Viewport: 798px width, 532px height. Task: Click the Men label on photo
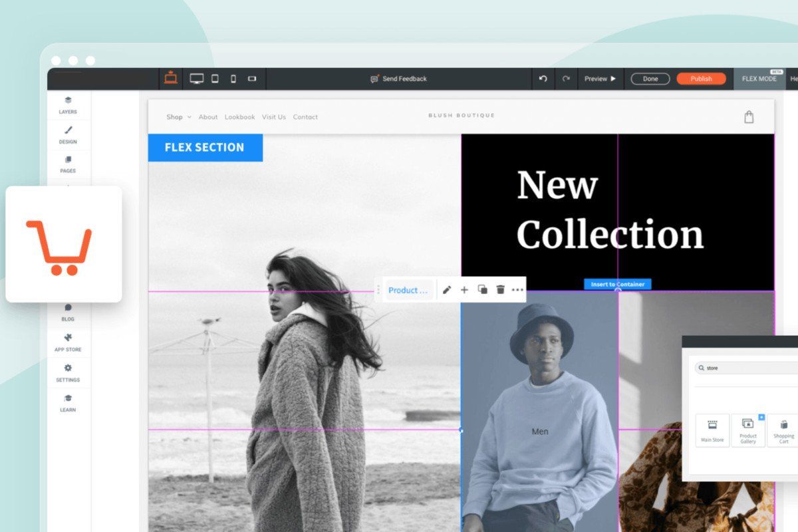(540, 432)
